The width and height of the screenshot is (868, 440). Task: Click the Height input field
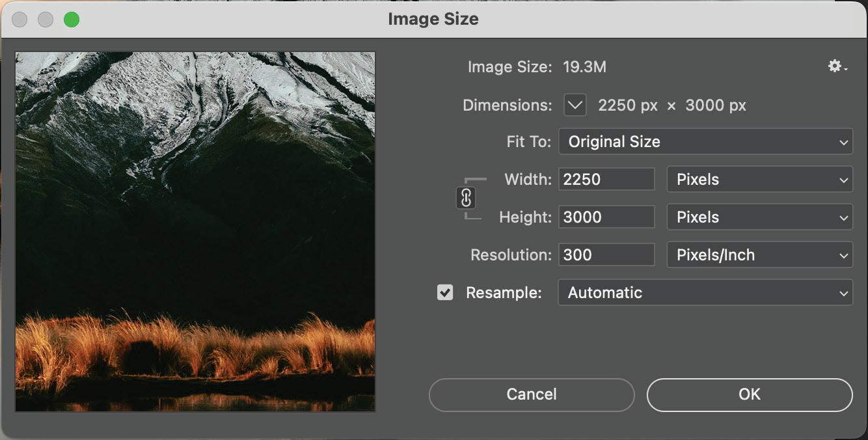pos(606,217)
